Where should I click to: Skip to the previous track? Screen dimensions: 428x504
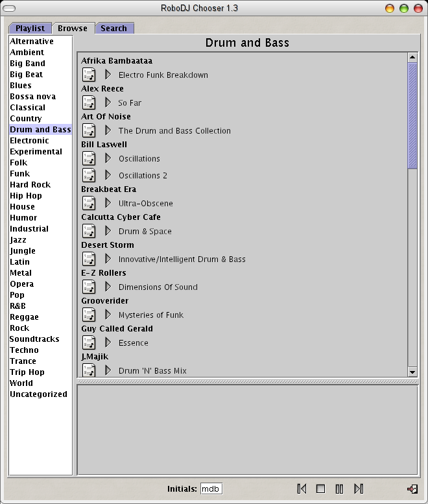click(302, 488)
